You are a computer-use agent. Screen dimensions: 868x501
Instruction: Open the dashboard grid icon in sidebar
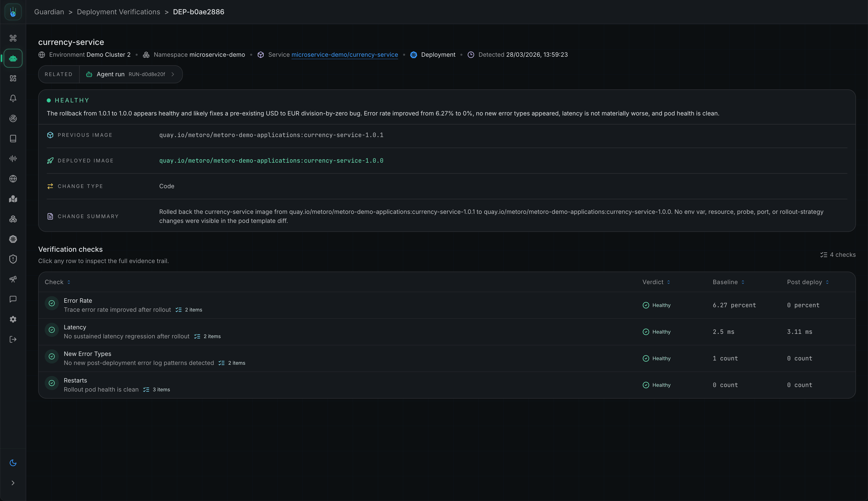pyautogui.click(x=13, y=78)
